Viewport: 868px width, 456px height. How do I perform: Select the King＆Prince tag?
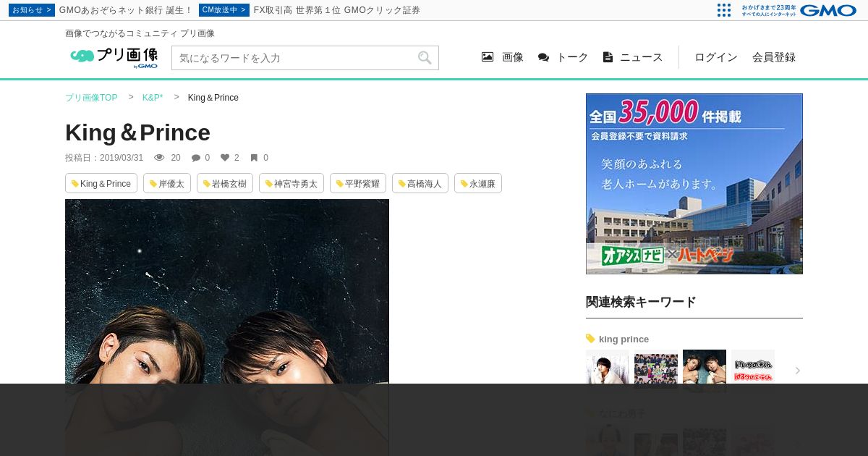[101, 184]
